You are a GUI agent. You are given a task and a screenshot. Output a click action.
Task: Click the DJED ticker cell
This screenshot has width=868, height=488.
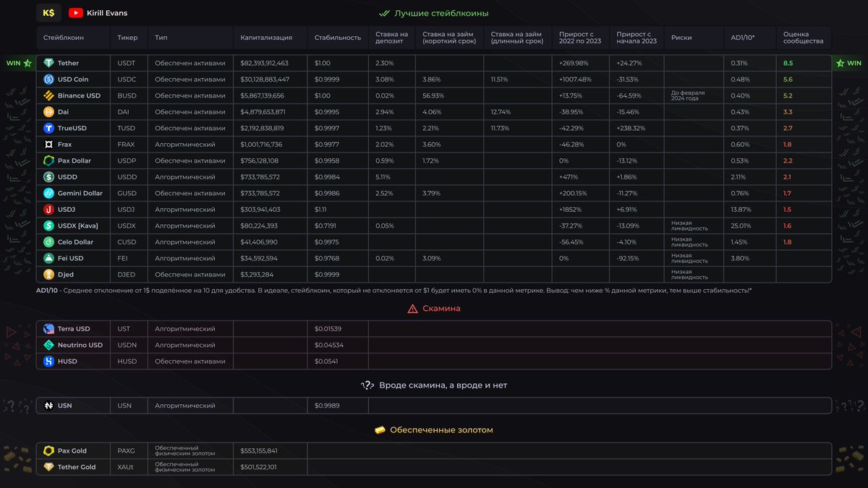127,275
